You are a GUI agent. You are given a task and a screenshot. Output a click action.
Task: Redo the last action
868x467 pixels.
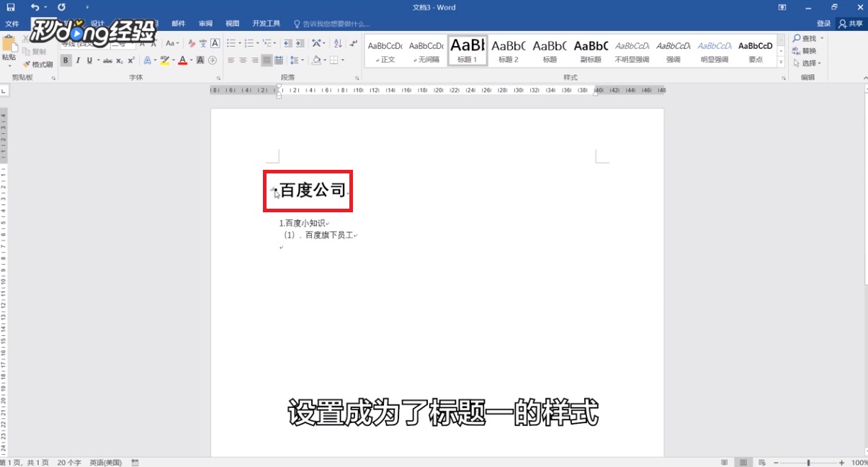pyautogui.click(x=61, y=6)
